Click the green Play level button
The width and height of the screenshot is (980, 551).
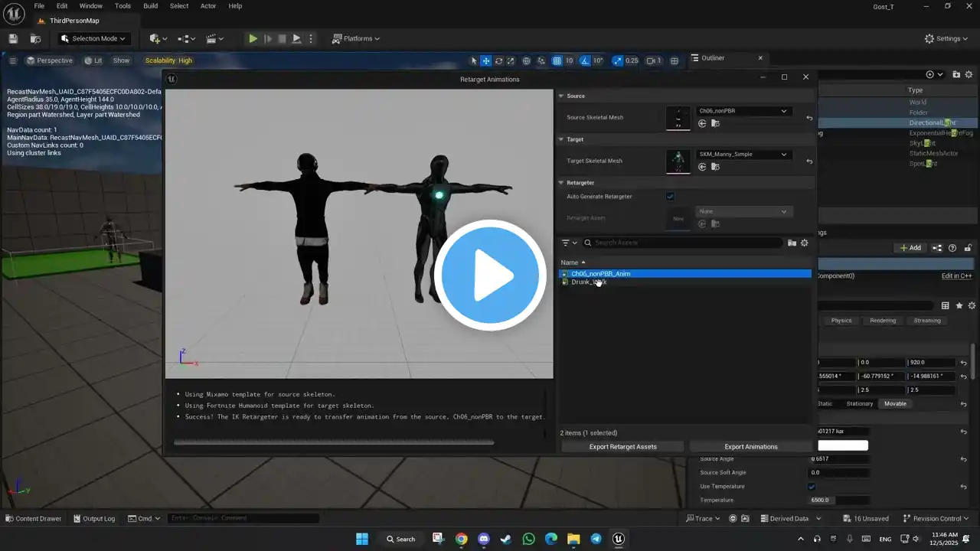pos(253,38)
